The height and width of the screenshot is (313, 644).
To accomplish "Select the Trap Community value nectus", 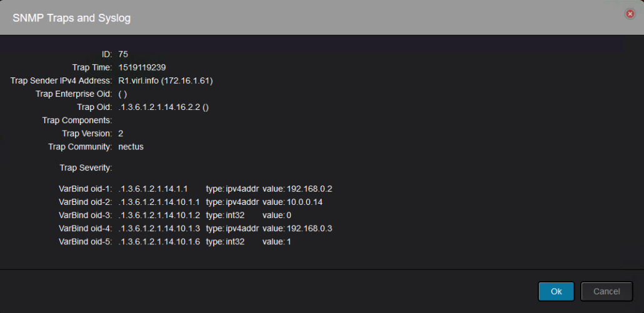I will (x=131, y=147).
